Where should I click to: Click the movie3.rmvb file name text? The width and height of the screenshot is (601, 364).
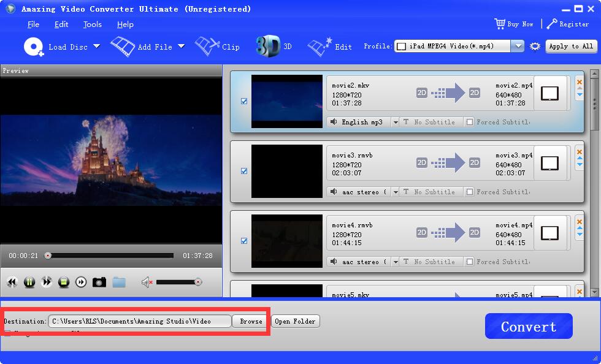352,155
